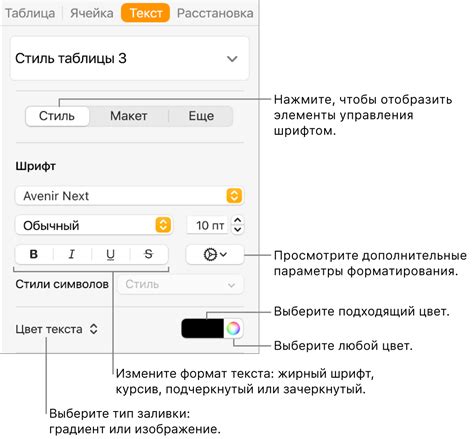Open the Обычный typeface dropdown
This screenshot has width=474, height=439.
click(94, 225)
